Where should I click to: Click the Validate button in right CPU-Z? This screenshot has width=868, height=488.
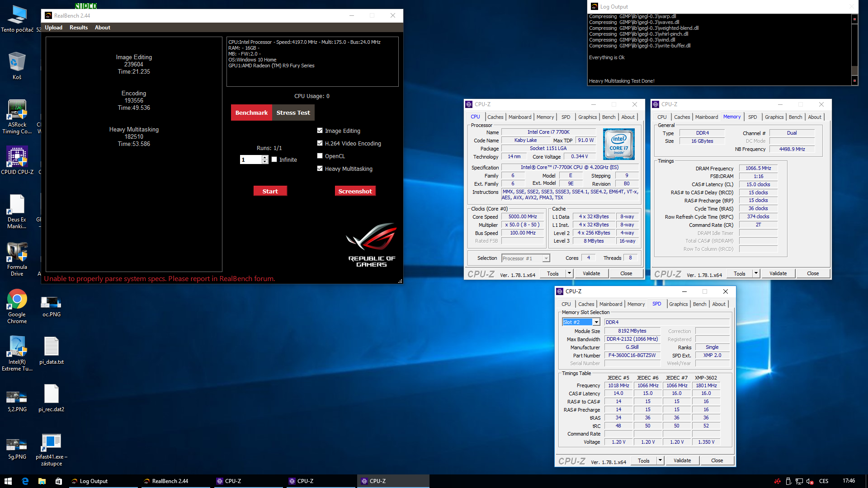click(x=778, y=273)
